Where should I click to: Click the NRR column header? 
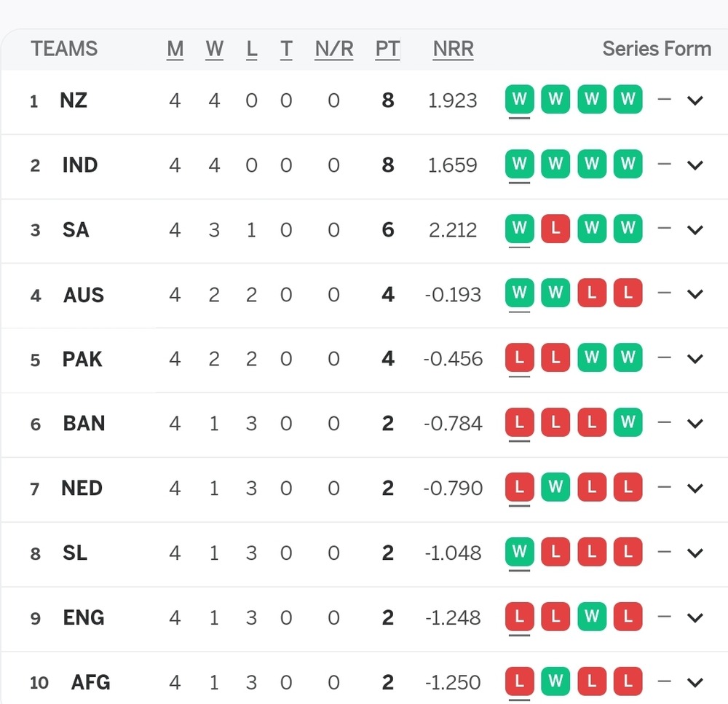453,49
